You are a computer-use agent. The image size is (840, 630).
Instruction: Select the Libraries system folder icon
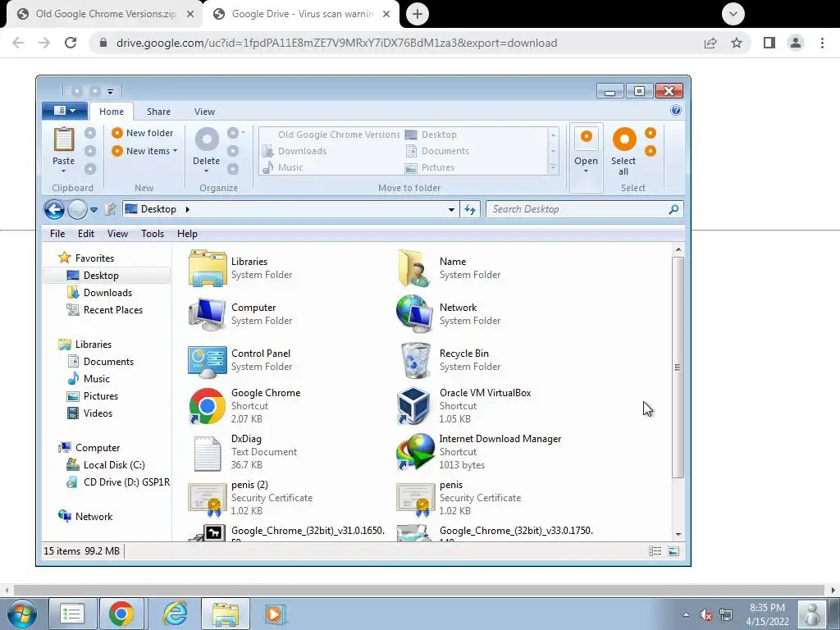208,268
